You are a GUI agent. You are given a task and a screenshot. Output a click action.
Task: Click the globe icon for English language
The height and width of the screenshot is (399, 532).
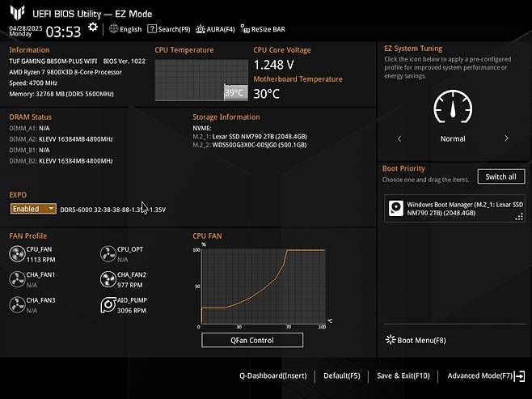(113, 29)
